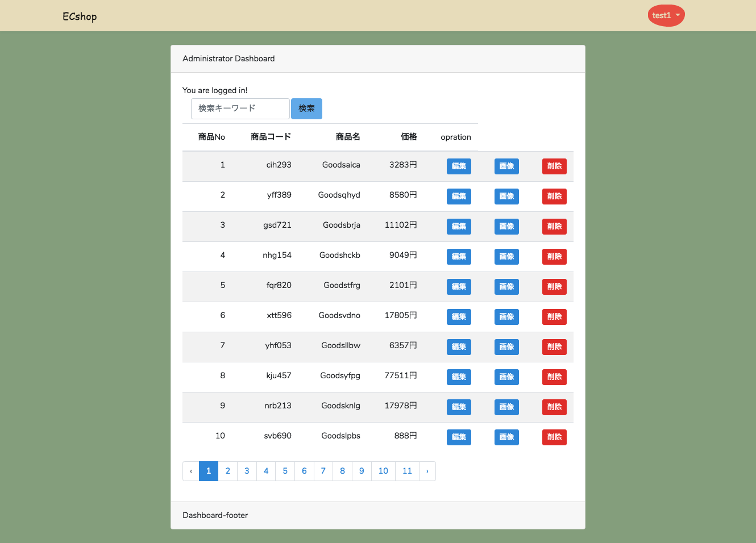Click previous page arrow in pagination
The image size is (756, 543).
pos(191,471)
